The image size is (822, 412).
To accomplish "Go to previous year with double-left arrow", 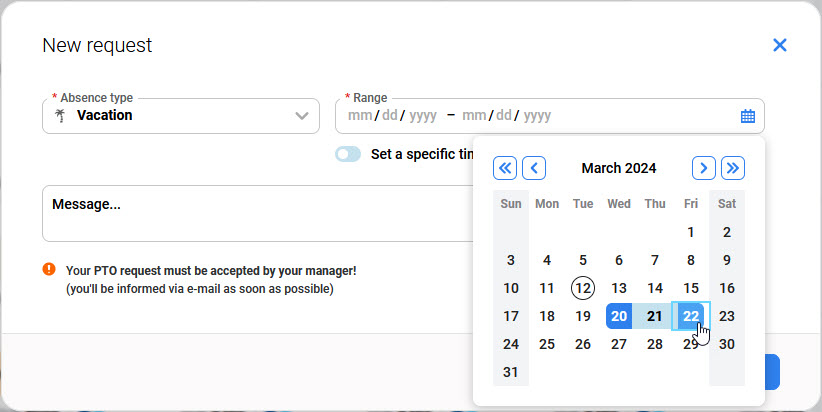I will (x=505, y=168).
